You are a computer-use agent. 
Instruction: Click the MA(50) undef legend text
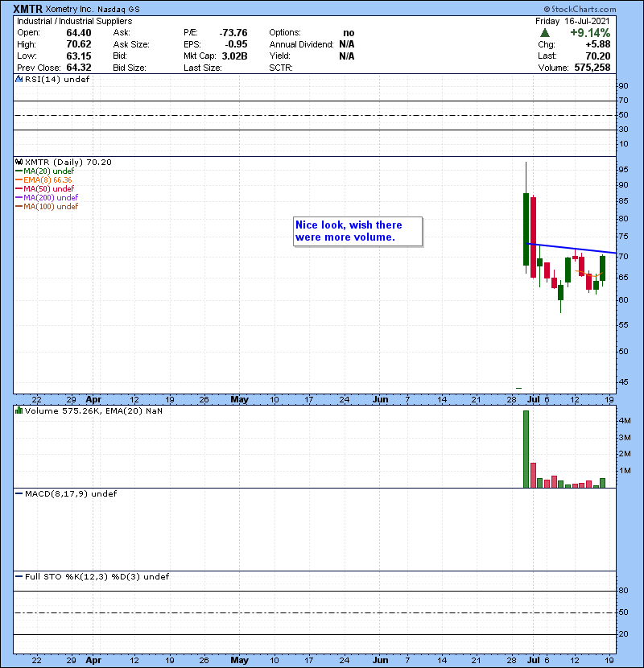pos(48,188)
